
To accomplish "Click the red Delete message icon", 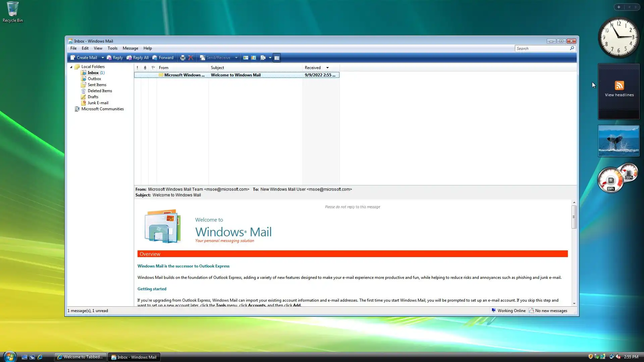I will point(191,58).
